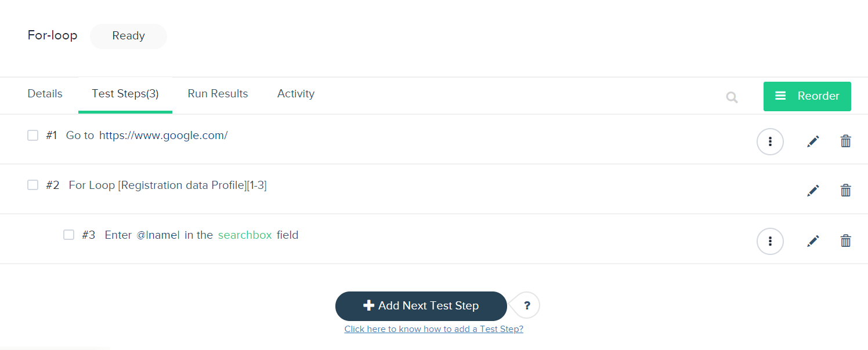The height and width of the screenshot is (350, 868).
Task: Tick the checkbox for For Loop step #2
Action: pos(33,185)
